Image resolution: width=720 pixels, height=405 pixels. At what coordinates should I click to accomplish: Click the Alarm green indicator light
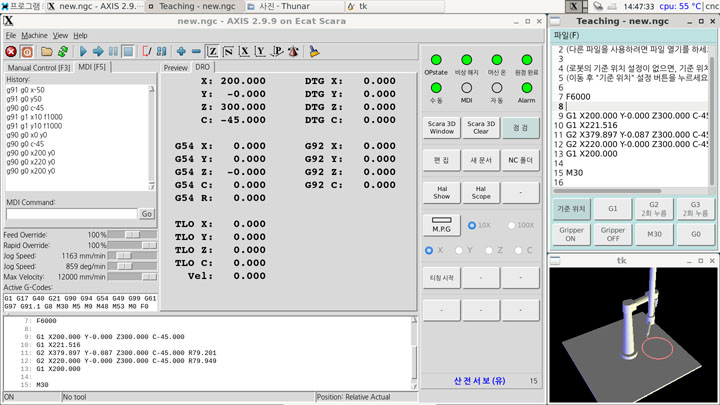pyautogui.click(x=527, y=88)
